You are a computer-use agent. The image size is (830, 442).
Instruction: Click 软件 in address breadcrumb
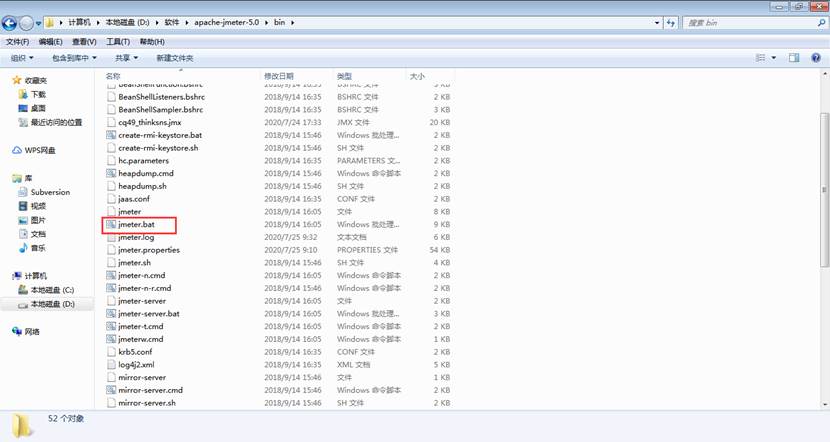point(172,22)
